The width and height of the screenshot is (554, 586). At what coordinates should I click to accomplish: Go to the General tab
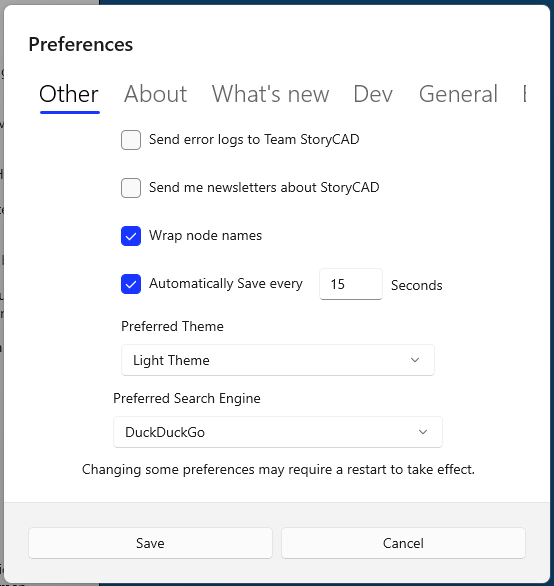point(458,94)
